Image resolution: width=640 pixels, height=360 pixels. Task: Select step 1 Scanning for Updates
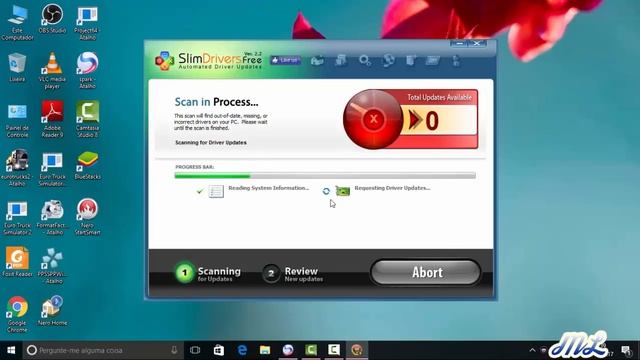point(208,273)
